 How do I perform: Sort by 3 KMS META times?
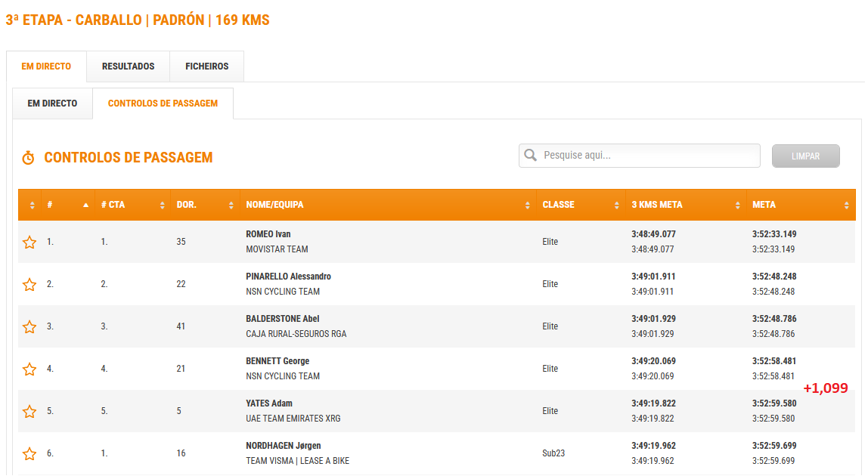click(685, 205)
